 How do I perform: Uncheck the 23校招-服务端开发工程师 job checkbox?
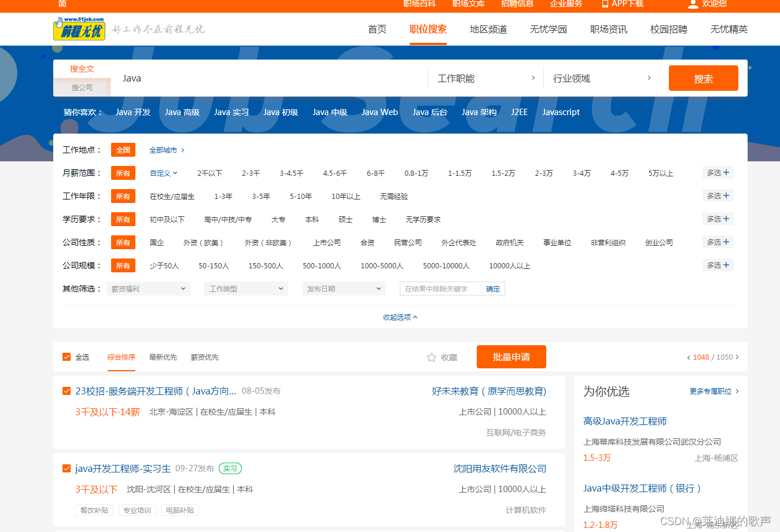67,391
